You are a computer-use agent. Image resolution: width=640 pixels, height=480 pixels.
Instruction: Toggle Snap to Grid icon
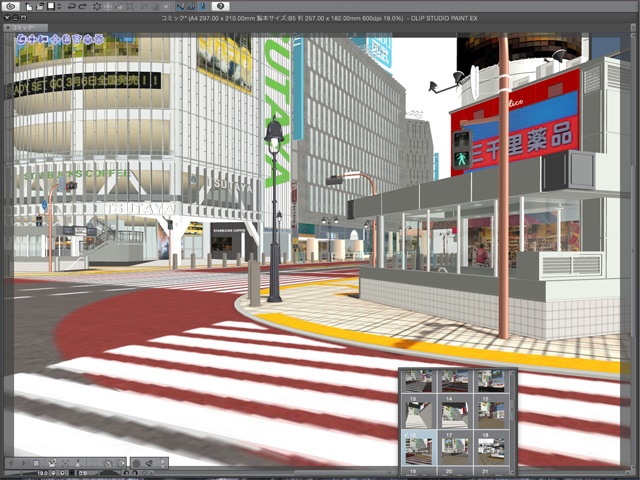[203, 7]
